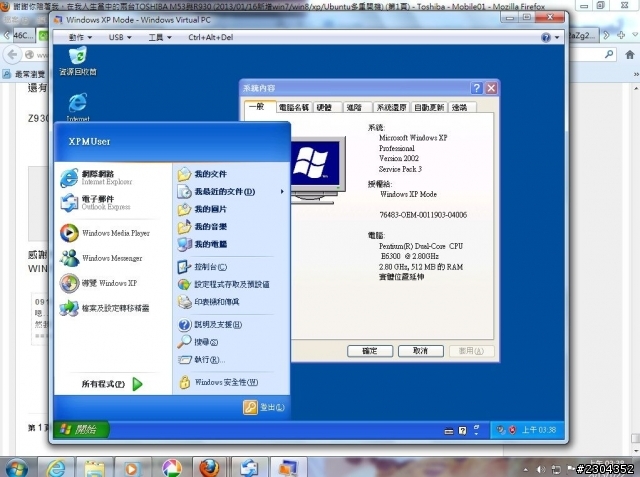The width and height of the screenshot is (640, 477).
Task: Click the OK (確定) button
Action: [x=370, y=351]
